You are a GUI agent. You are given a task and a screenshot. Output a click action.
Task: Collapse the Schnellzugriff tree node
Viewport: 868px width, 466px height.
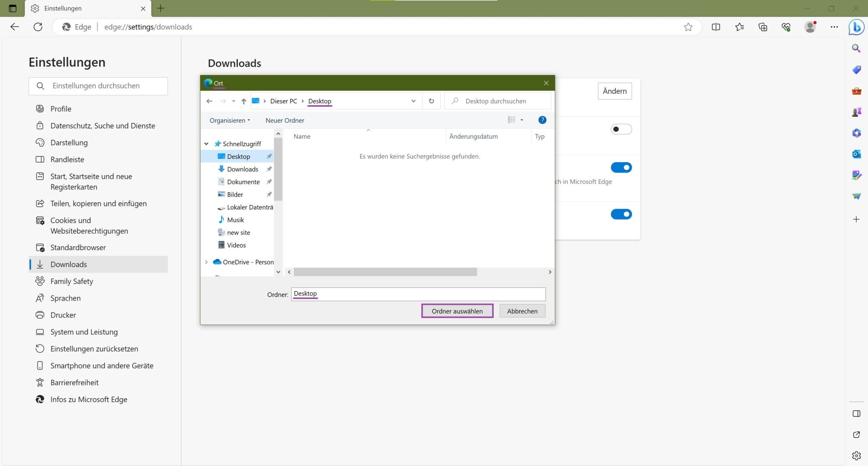click(x=206, y=144)
